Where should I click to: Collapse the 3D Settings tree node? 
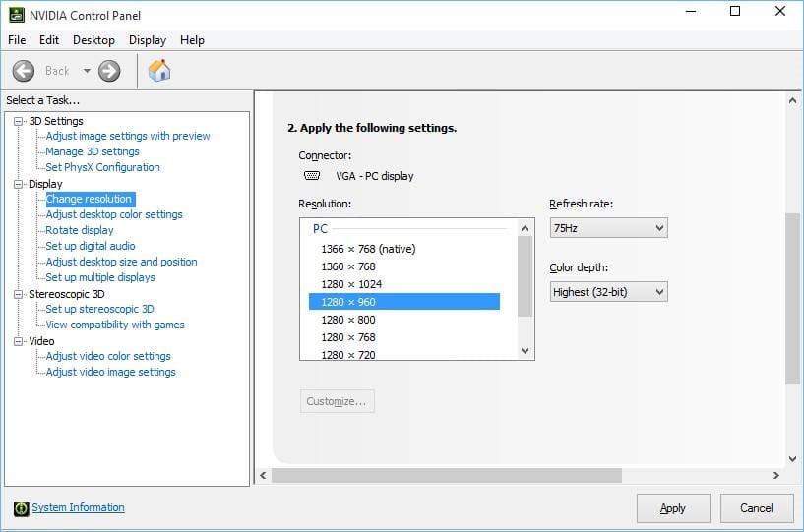[x=19, y=122]
